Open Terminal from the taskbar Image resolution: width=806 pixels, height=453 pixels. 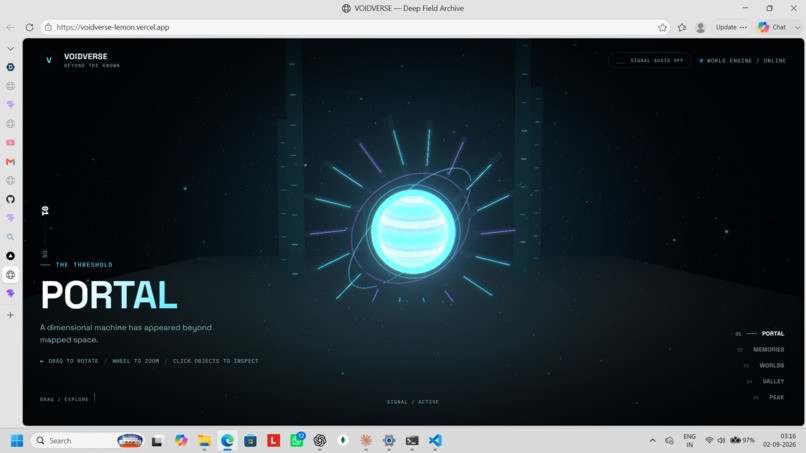tap(412, 441)
